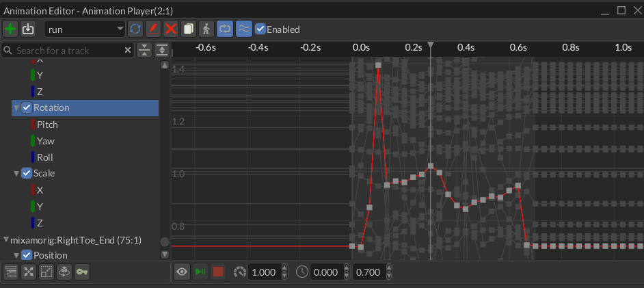644x288 pixels.
Task: Click the green color bar beside Yaw
Action: pyautogui.click(x=32, y=141)
